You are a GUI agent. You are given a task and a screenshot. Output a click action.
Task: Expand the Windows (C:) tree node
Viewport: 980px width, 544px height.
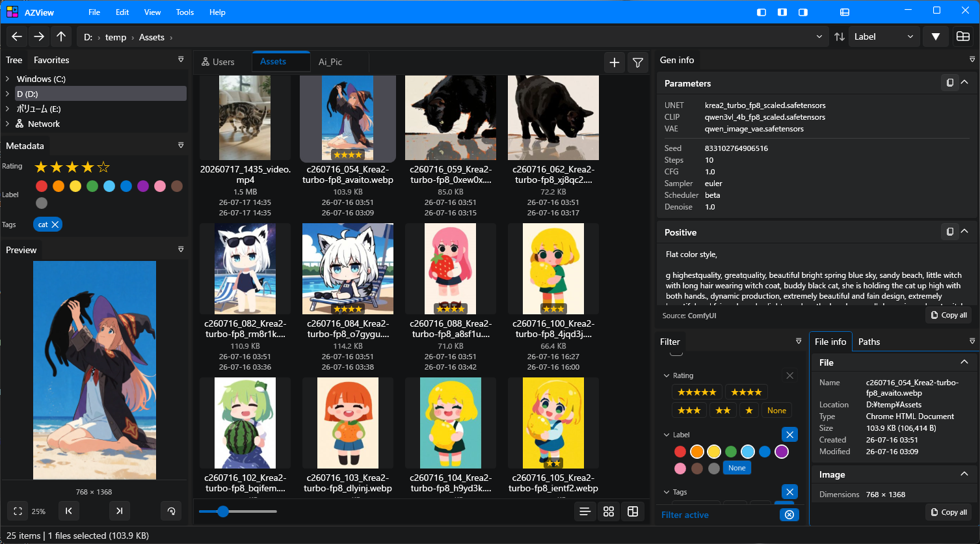click(x=7, y=79)
